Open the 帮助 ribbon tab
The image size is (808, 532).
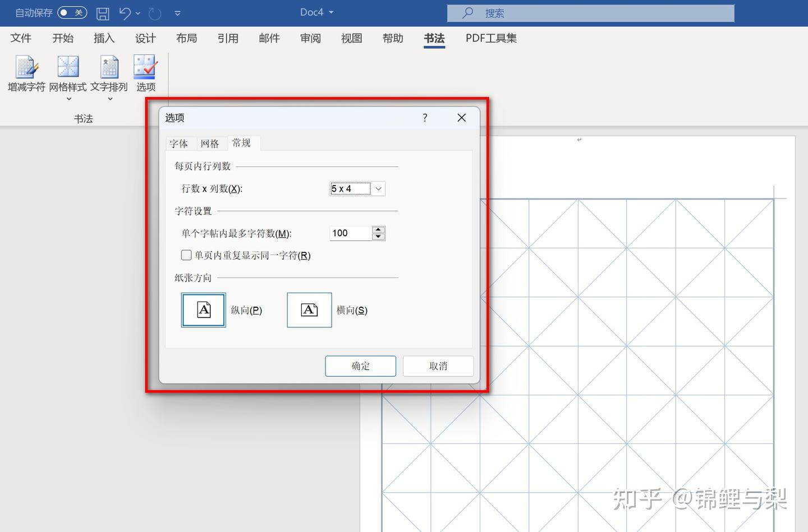point(393,38)
